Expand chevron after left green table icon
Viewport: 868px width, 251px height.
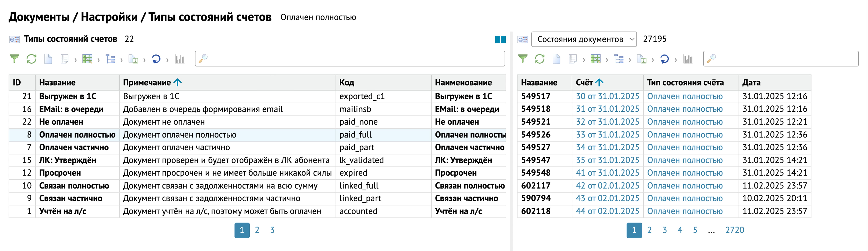click(x=98, y=60)
